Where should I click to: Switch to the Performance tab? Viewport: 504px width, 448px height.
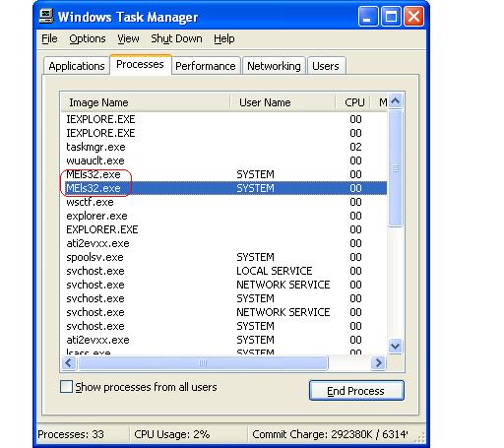pyautogui.click(x=206, y=66)
